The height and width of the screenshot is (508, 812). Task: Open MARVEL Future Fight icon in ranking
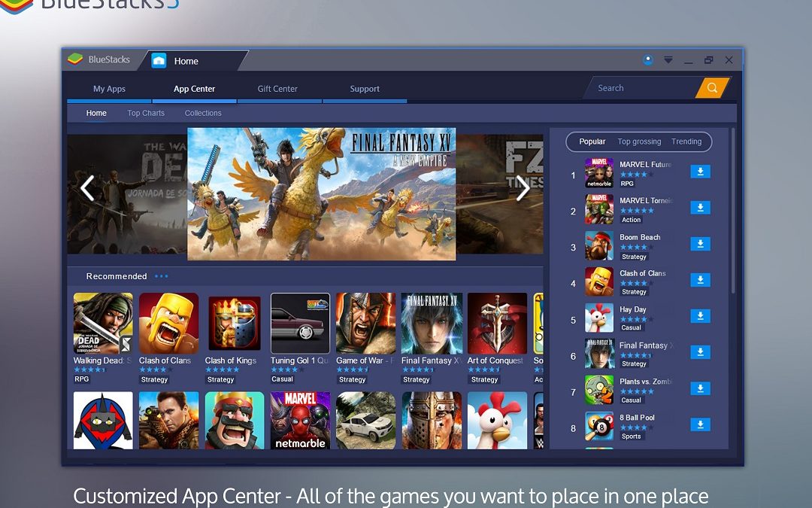tap(599, 173)
